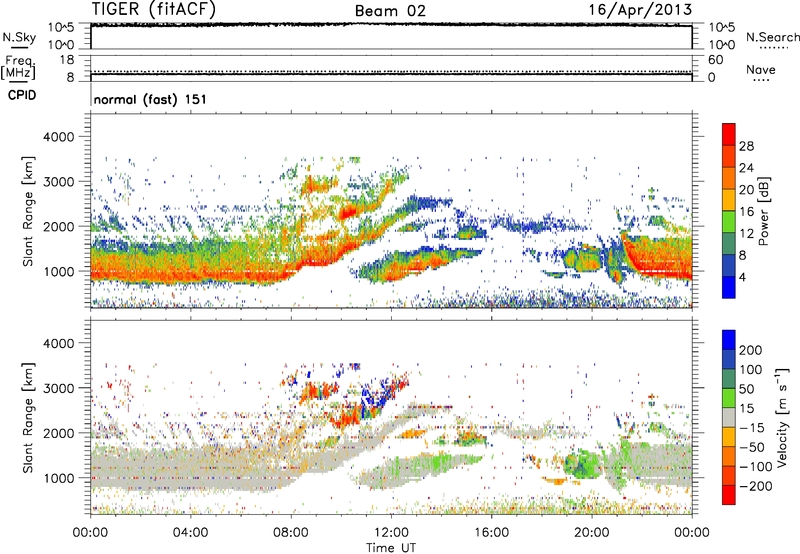Screen dimensions: 800x554
Task: Click '3000' on the power panel axis
Action: [x=59, y=182]
